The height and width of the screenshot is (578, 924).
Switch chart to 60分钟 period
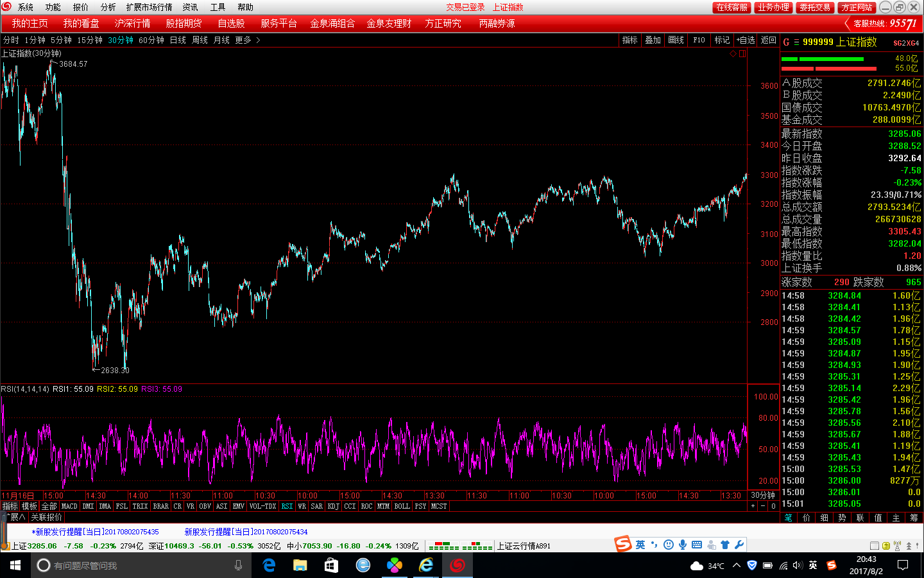(x=151, y=40)
